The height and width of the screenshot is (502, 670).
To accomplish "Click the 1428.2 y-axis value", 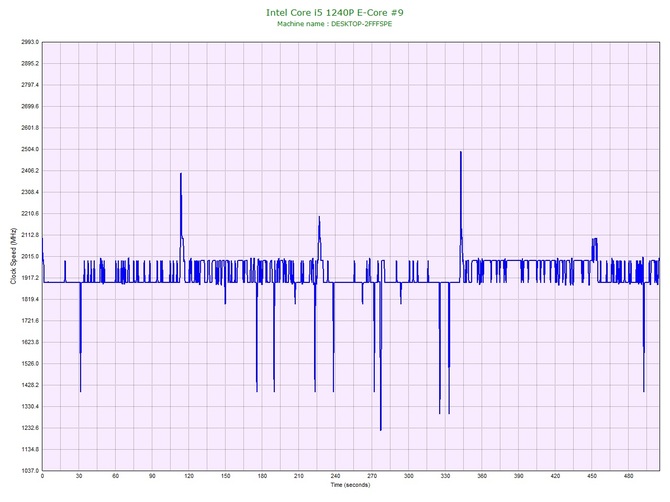I will (x=30, y=385).
